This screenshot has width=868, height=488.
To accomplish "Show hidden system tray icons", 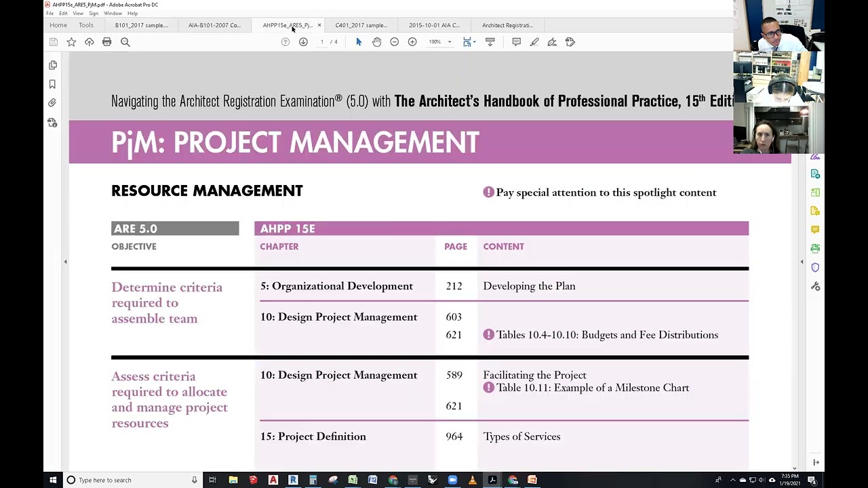I will coord(732,480).
